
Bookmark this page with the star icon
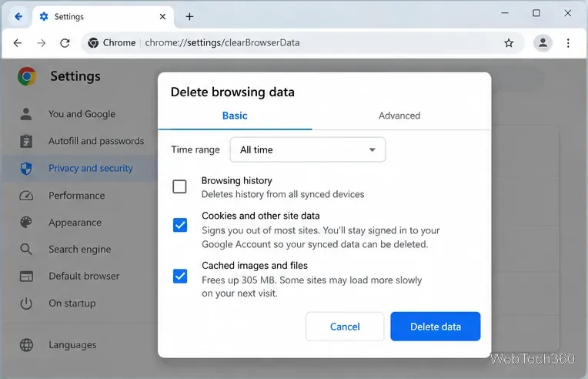509,43
